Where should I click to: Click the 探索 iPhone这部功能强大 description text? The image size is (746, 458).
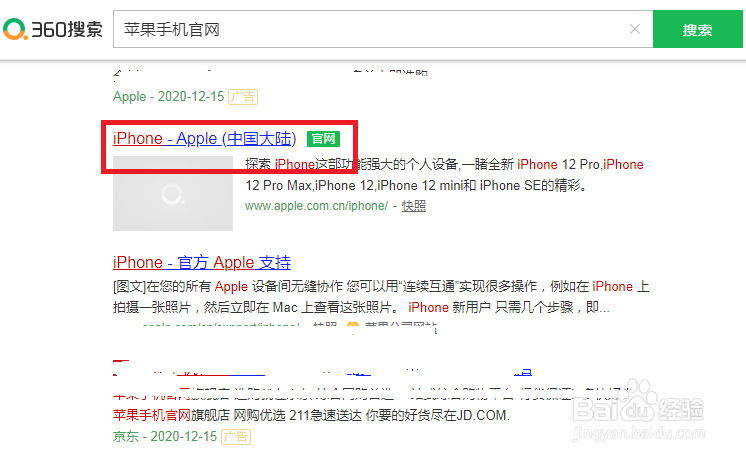[x=444, y=175]
